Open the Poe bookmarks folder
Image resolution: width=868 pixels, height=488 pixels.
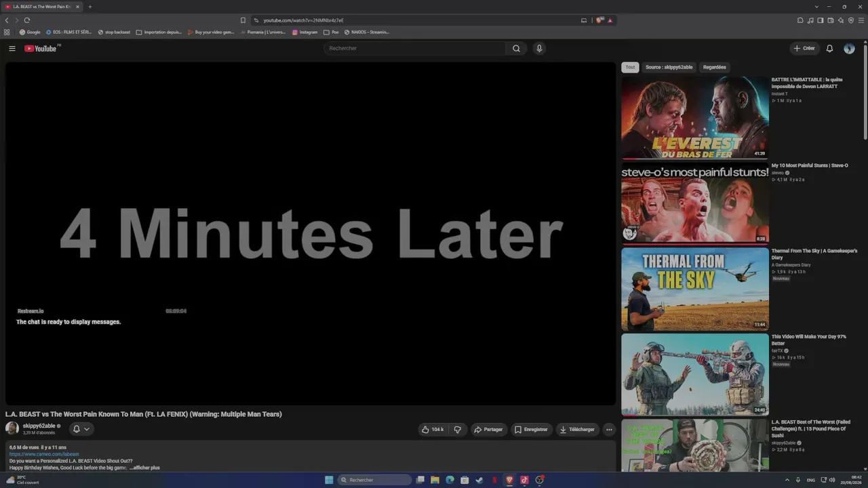[x=331, y=32]
